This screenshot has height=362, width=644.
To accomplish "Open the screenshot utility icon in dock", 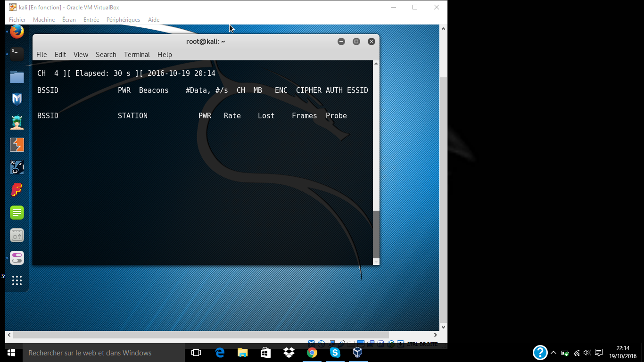I will pyautogui.click(x=17, y=235).
